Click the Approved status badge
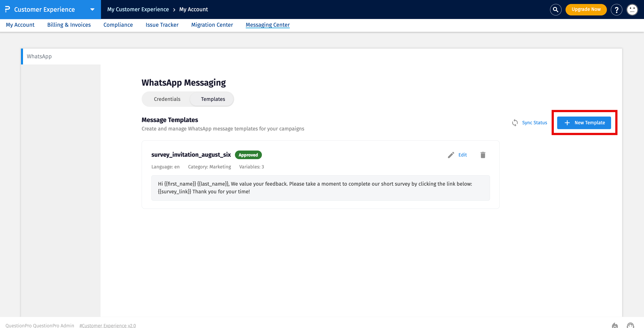644x328 pixels. (248, 155)
